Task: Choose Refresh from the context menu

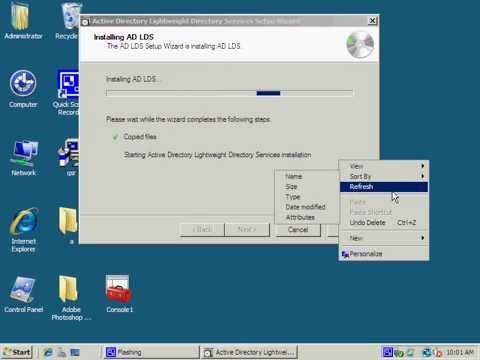Action: pos(384,187)
